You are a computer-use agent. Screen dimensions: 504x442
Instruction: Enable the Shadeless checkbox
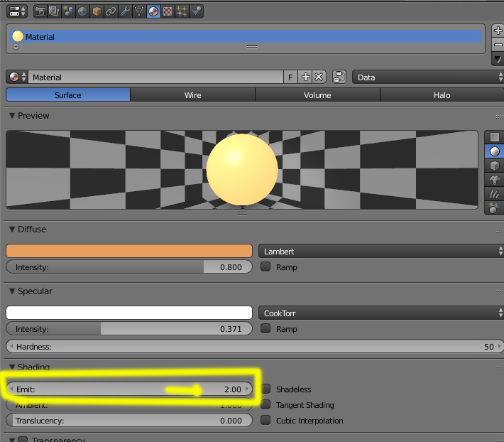click(x=265, y=389)
